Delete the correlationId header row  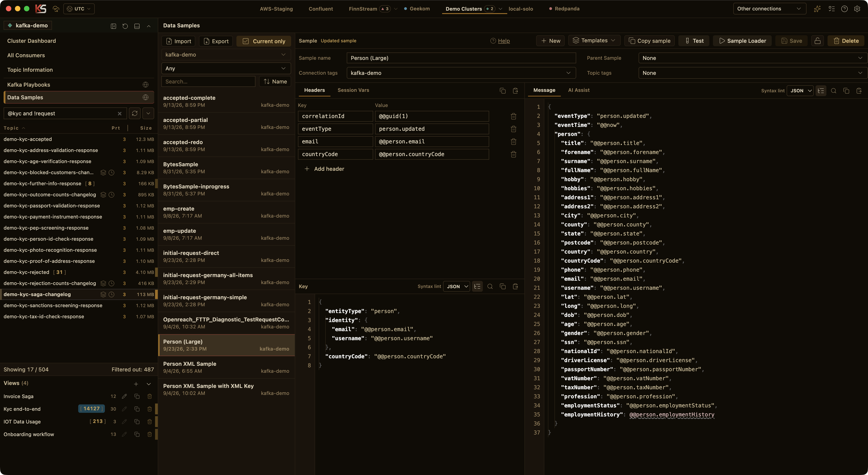coord(513,116)
